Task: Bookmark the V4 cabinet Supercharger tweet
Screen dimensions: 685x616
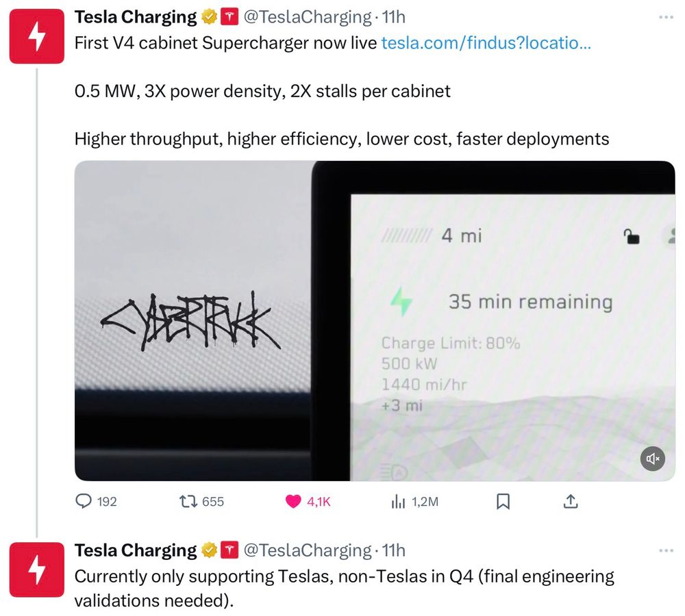Action: click(503, 501)
